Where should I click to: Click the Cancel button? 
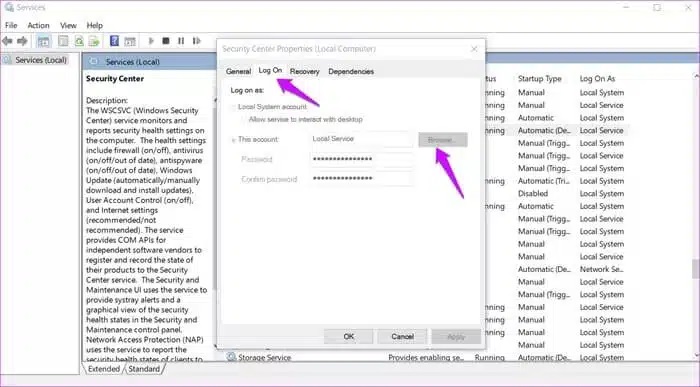402,337
